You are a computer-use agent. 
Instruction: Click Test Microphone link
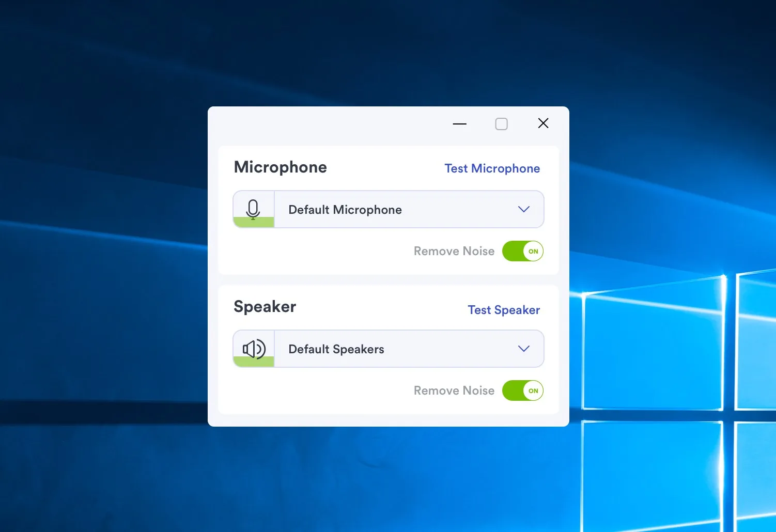(x=492, y=168)
